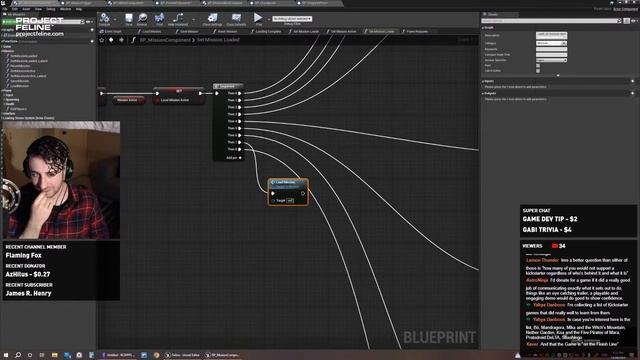Go forward in graph navigation history
Screen dimensions: 640x360
[121, 40]
